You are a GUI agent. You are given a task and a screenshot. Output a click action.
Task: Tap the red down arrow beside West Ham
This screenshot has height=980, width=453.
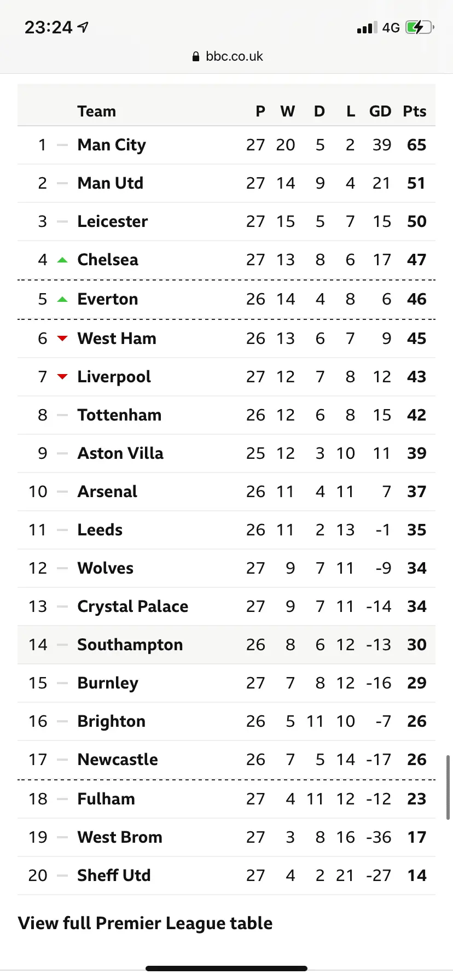pos(62,339)
